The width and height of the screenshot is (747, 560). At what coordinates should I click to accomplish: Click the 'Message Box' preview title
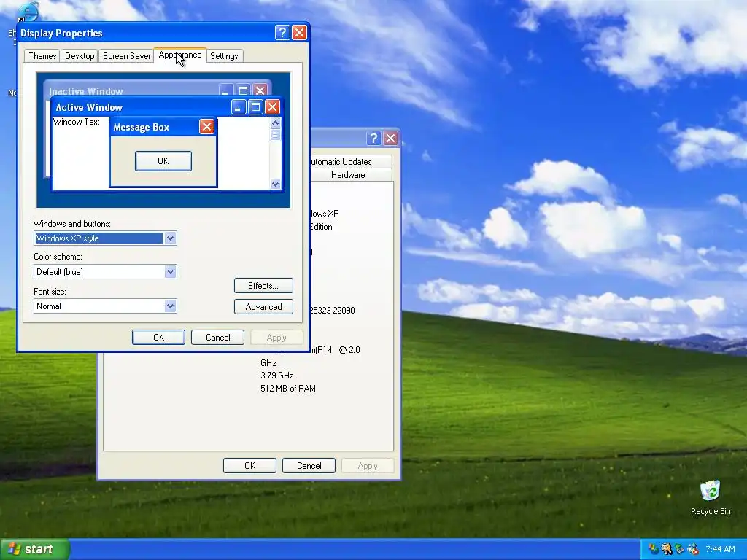pyautogui.click(x=142, y=127)
